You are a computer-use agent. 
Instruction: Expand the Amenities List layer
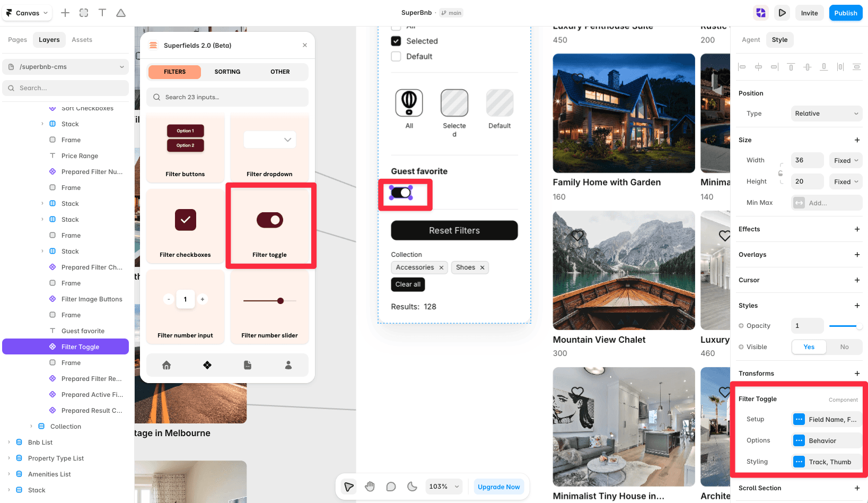(x=9, y=474)
